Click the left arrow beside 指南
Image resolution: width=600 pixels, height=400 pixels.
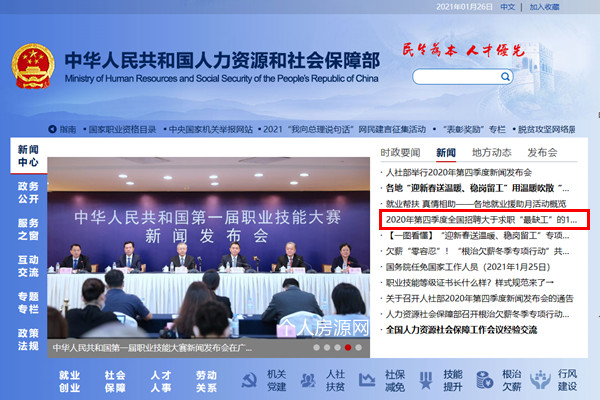52,129
